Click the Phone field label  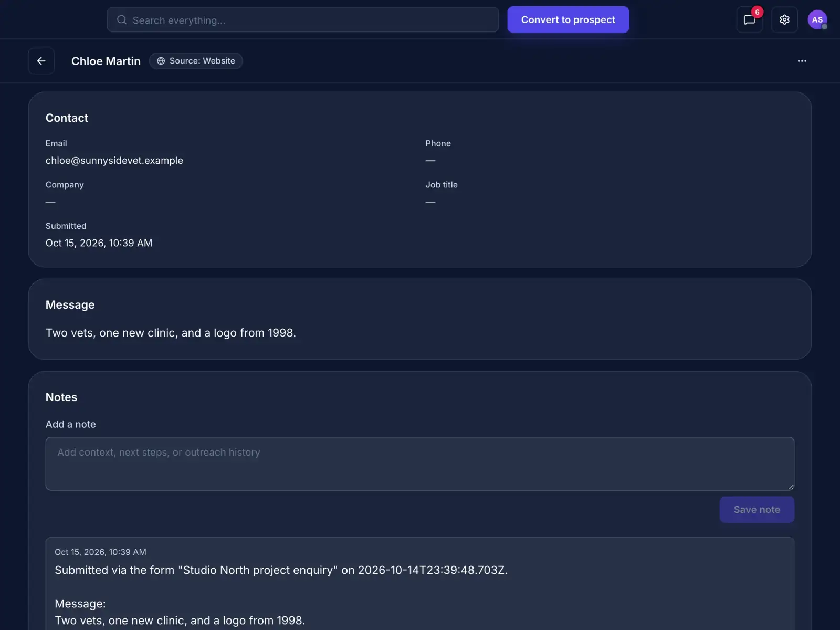point(438,143)
